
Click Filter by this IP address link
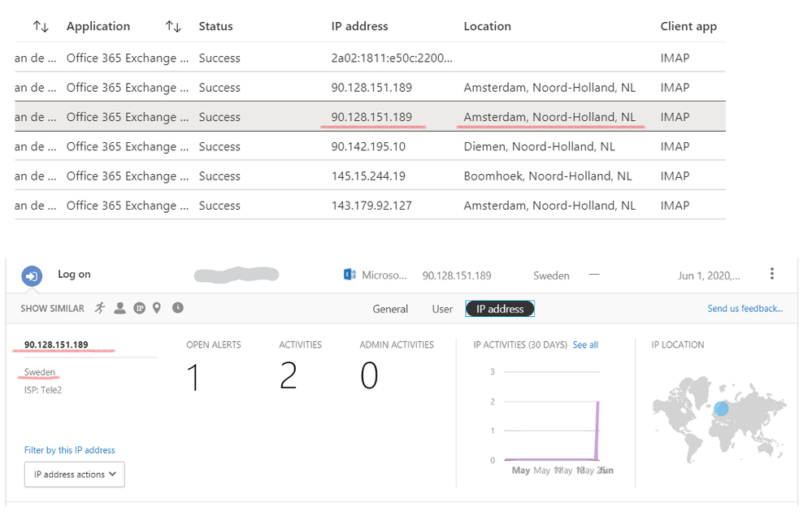[69, 449]
